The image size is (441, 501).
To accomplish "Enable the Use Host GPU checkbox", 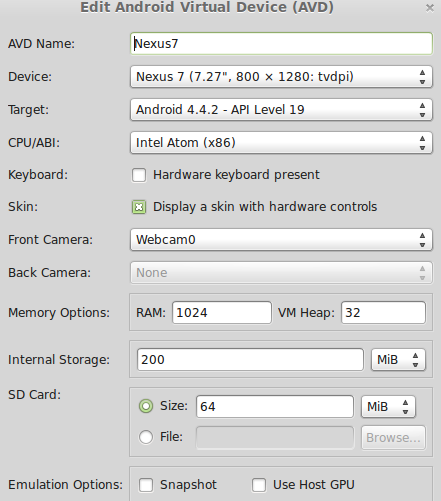I will click(x=259, y=485).
